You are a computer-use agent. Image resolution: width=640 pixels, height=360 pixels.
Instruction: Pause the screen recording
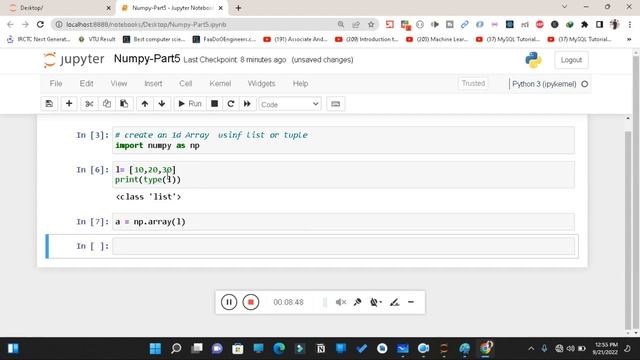pos(229,302)
